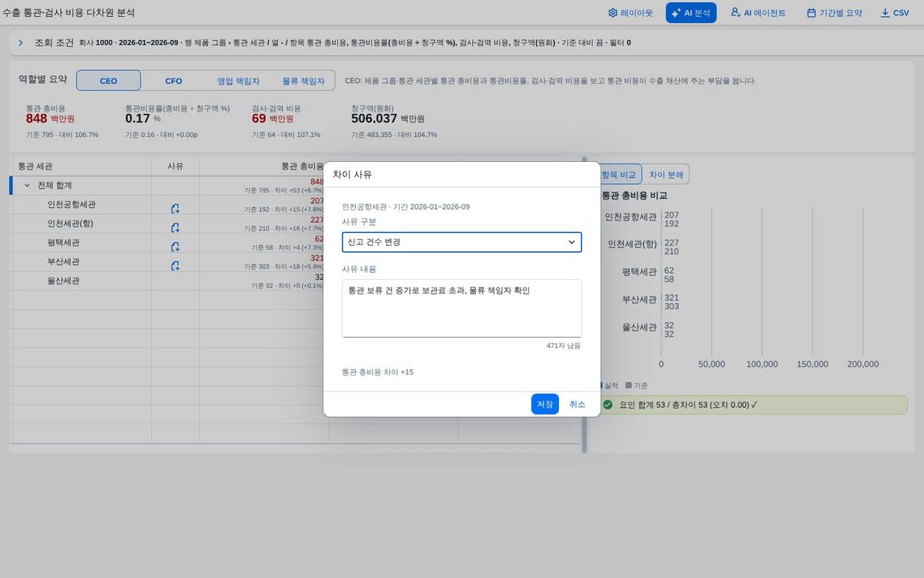
Task: Click the 통관 세관 column header
Action: tap(81, 166)
